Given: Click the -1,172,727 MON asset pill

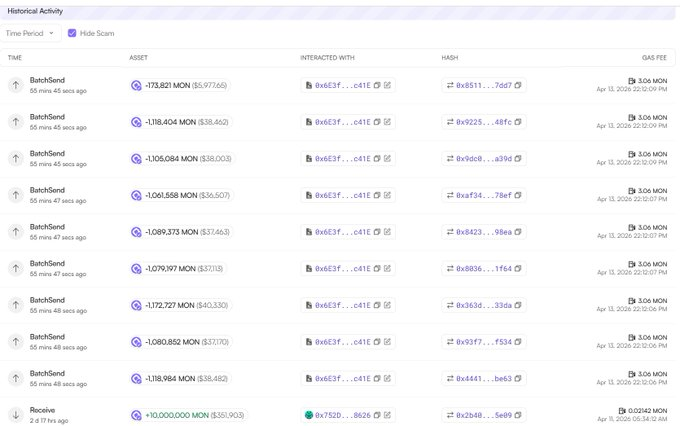Looking at the screenshot, I should pyautogui.click(x=180, y=305).
